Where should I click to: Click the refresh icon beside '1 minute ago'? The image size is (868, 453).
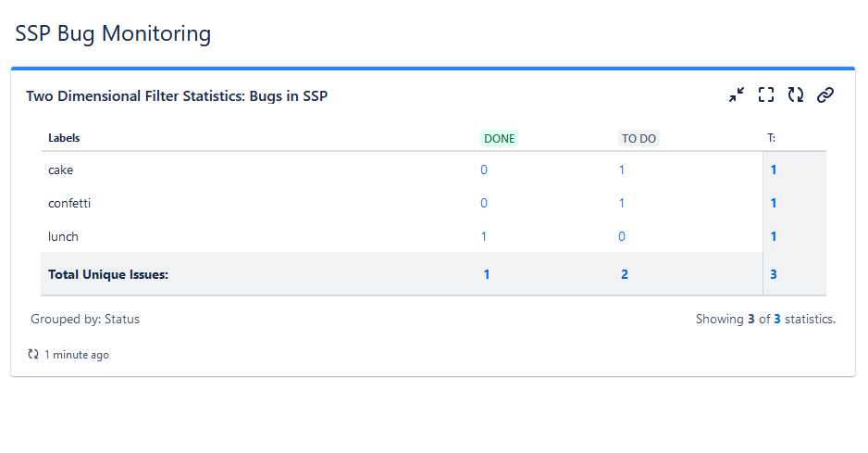point(33,354)
